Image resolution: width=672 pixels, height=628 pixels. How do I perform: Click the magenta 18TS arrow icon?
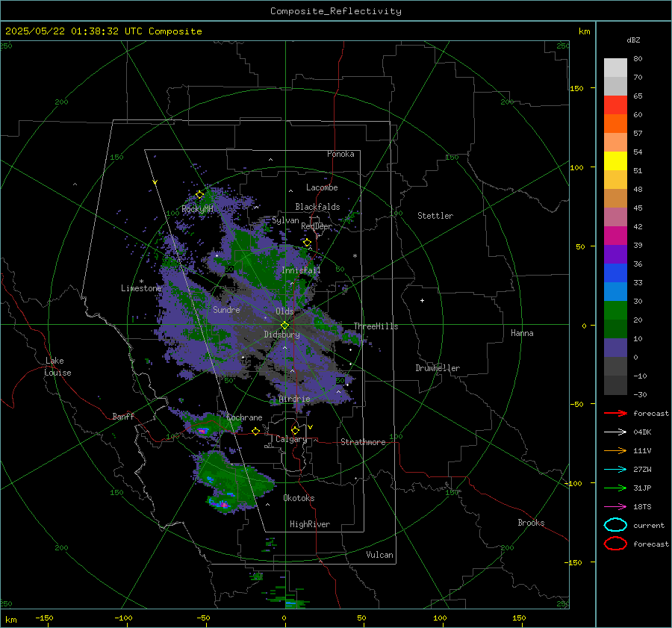615,507
